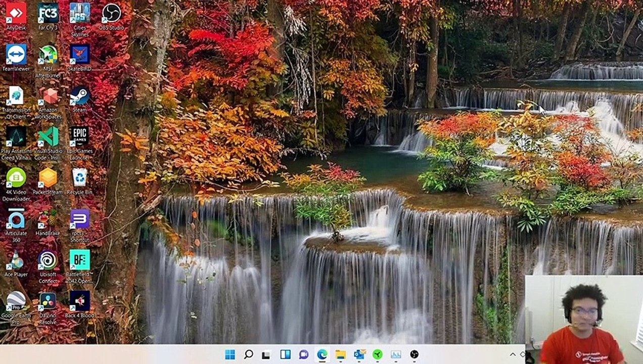This screenshot has width=643, height=364.
Task: Open File Explorer from taskbar
Action: click(x=341, y=354)
